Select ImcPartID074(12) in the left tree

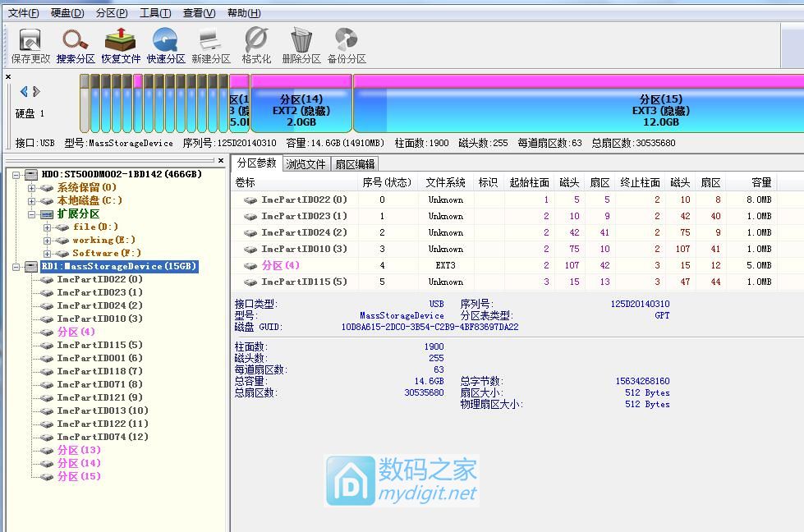[x=103, y=437]
